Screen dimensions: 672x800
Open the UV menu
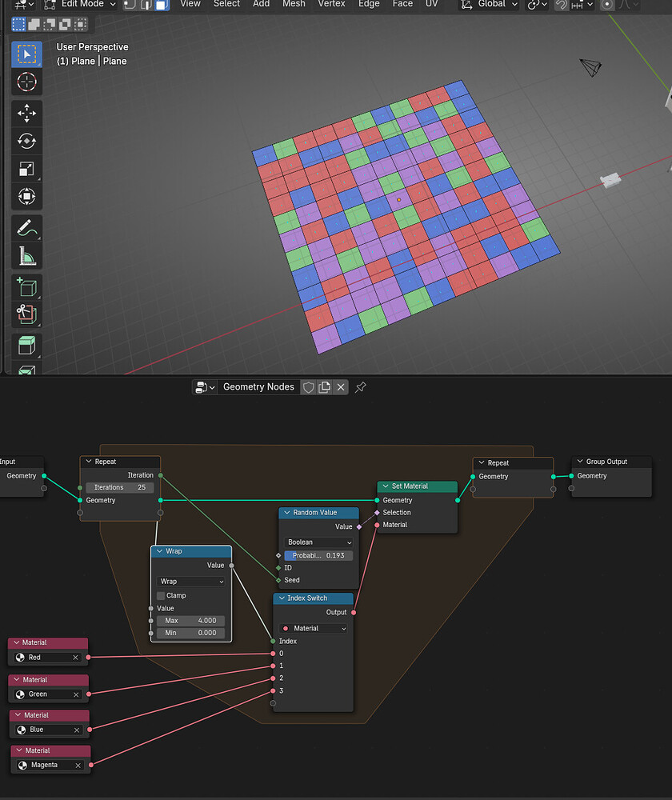pos(432,4)
